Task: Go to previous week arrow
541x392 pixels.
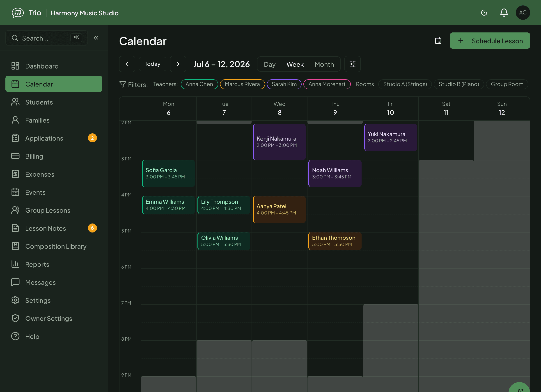Action: 127,64
